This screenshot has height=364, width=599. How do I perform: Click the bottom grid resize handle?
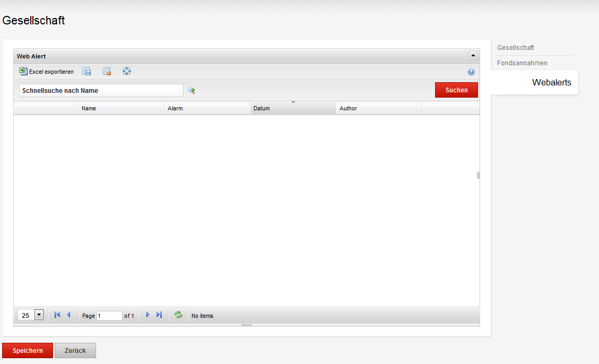(x=247, y=325)
